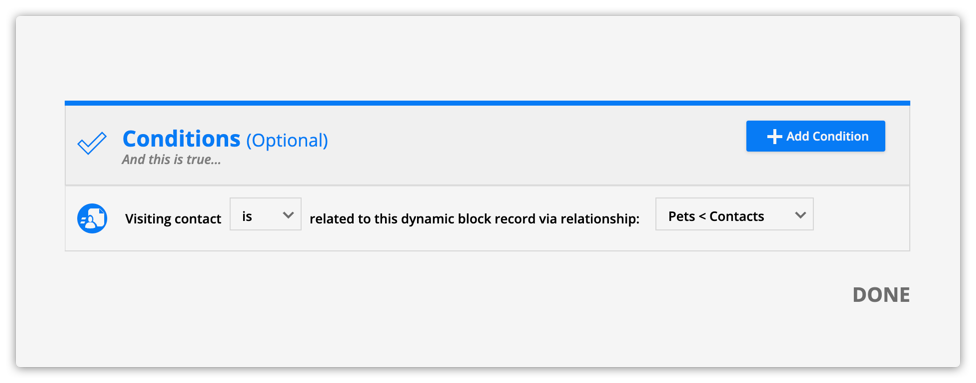Click the bold Conditions heading text
This screenshot has width=976, height=383.
click(181, 138)
